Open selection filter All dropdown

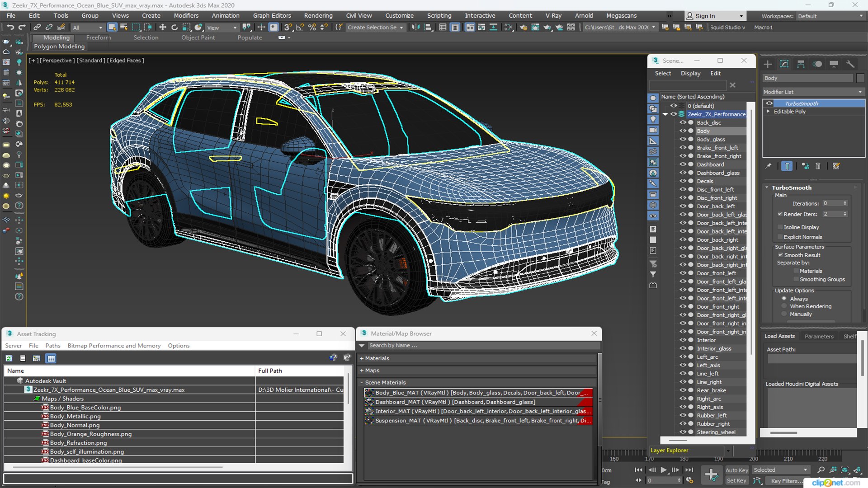click(88, 28)
